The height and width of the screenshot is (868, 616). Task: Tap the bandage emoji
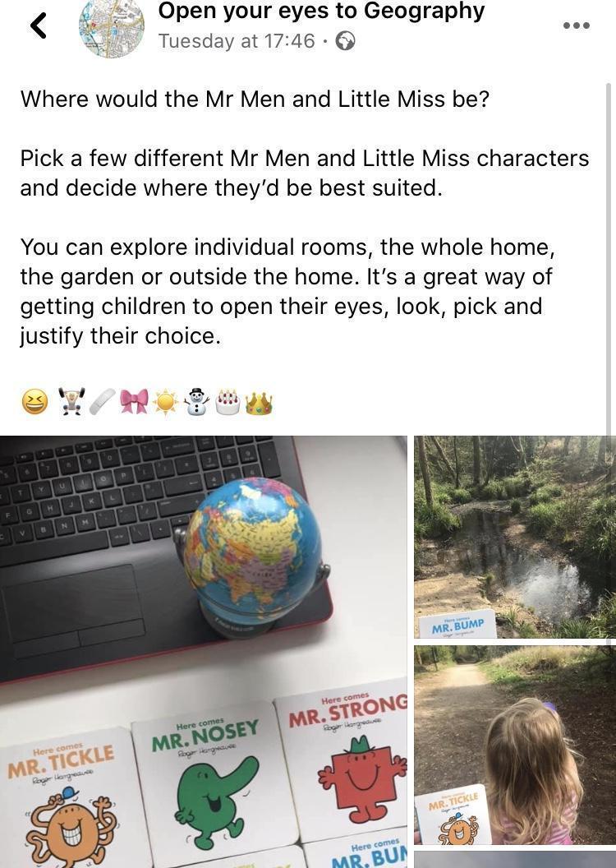click(103, 402)
